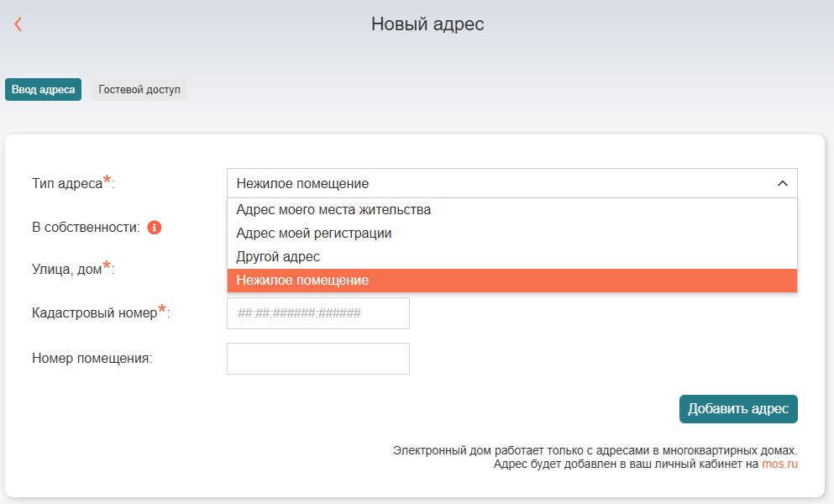Image resolution: width=834 pixels, height=504 pixels.
Task: Open the 'Гостевой доступ' tab
Action: 139,90
